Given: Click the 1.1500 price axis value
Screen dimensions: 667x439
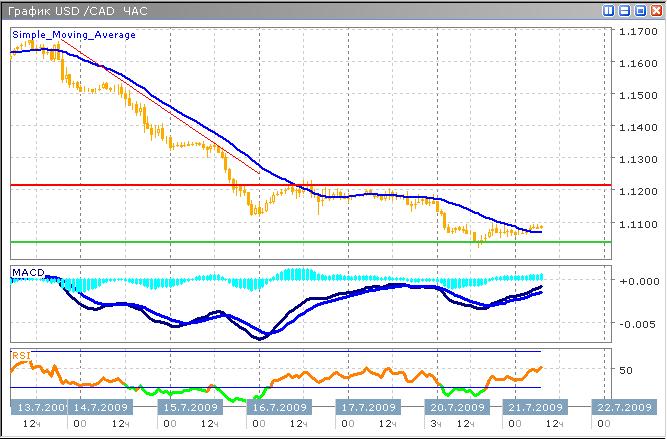Looking at the screenshot, I should pos(638,95).
